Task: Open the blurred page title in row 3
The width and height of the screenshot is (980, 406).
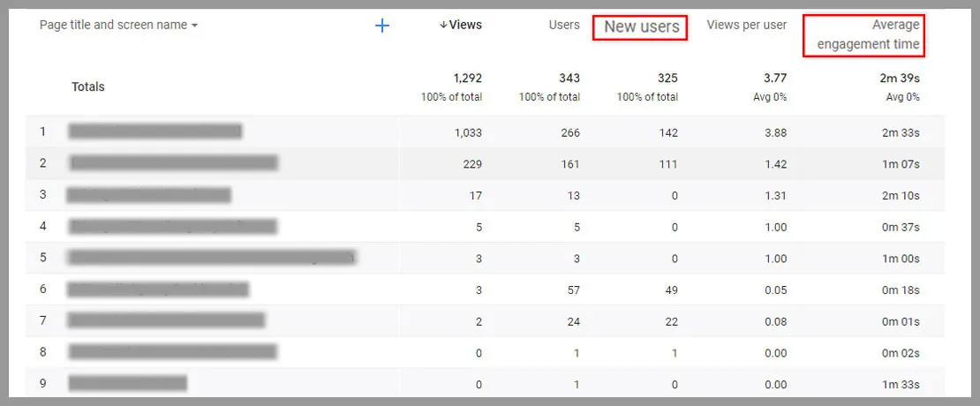Action: point(148,195)
